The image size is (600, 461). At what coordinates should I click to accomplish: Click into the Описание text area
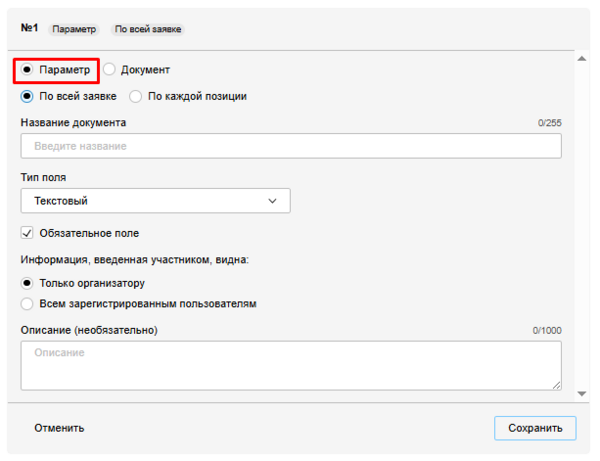tap(290, 365)
